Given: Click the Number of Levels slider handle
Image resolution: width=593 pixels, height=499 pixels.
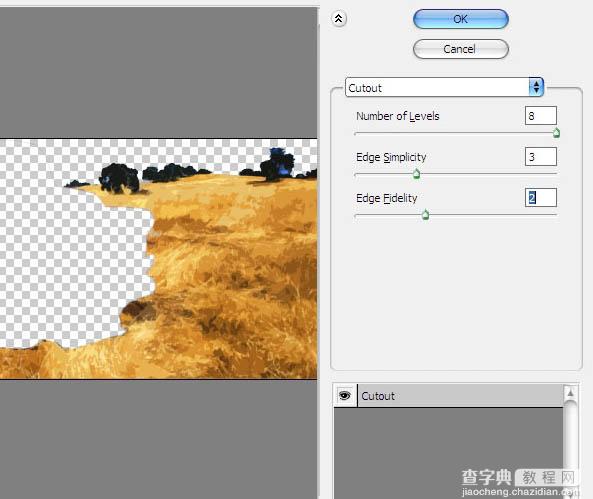Looking at the screenshot, I should (556, 133).
